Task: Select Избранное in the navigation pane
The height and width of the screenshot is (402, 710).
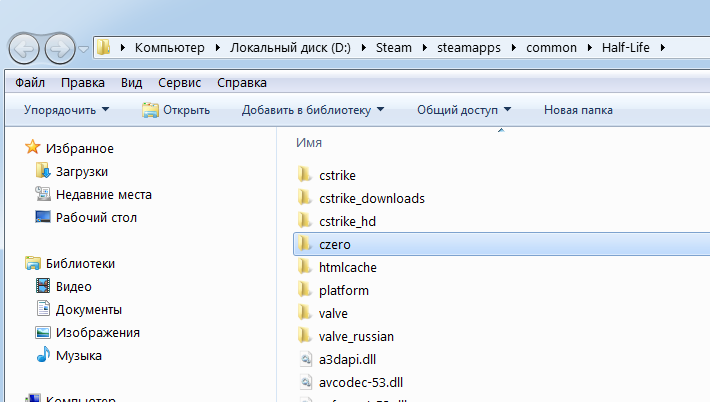Action: tap(80, 148)
